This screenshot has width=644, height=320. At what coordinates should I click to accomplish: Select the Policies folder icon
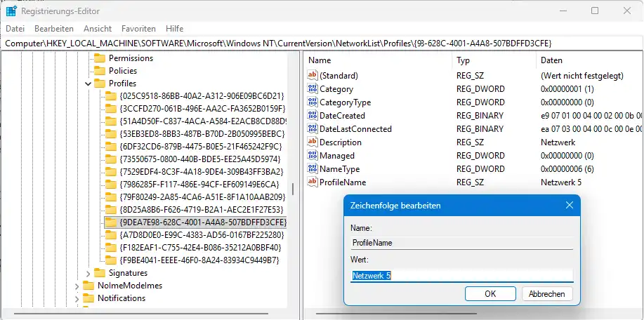100,71
